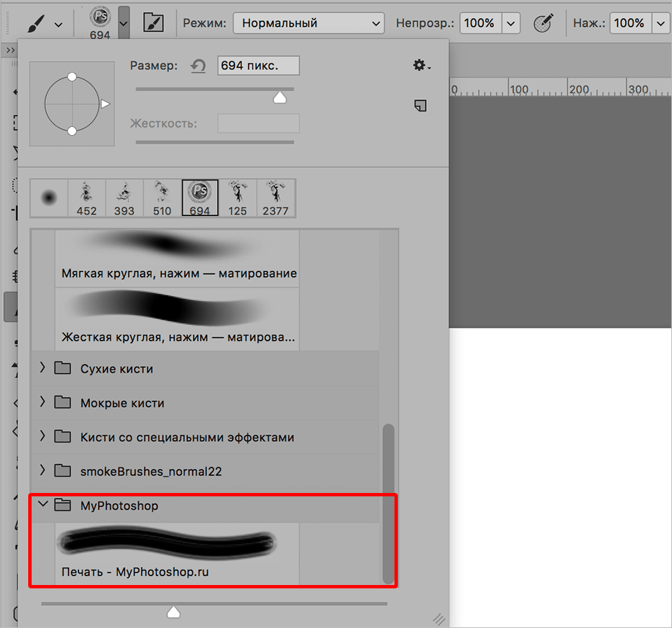This screenshot has height=628, width=672.
Task: Select the 452 recent brush thumbnail
Action: click(x=87, y=198)
